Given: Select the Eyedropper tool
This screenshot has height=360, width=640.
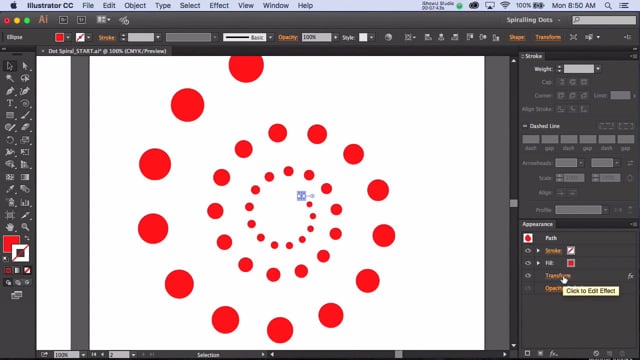Looking at the screenshot, I should coord(10,189).
